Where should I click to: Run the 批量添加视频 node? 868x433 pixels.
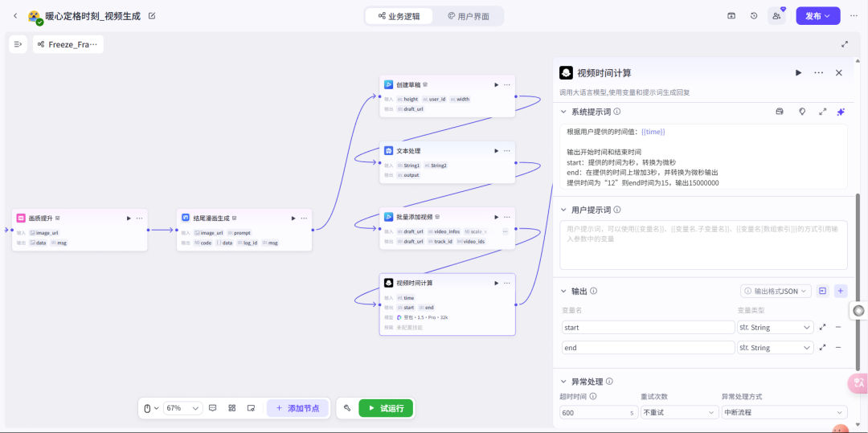click(x=497, y=217)
